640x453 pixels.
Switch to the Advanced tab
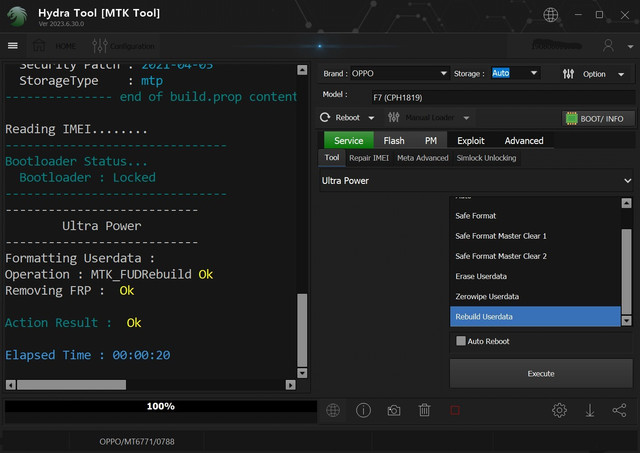[x=524, y=140]
